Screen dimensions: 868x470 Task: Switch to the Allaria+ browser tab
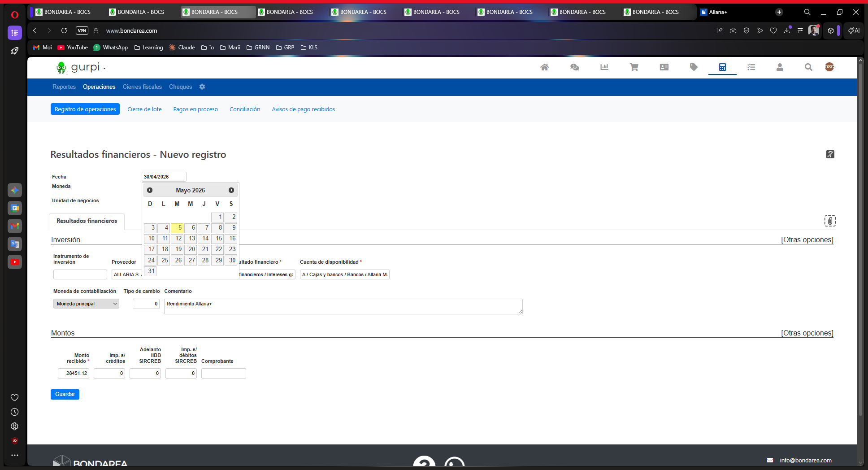tap(719, 12)
